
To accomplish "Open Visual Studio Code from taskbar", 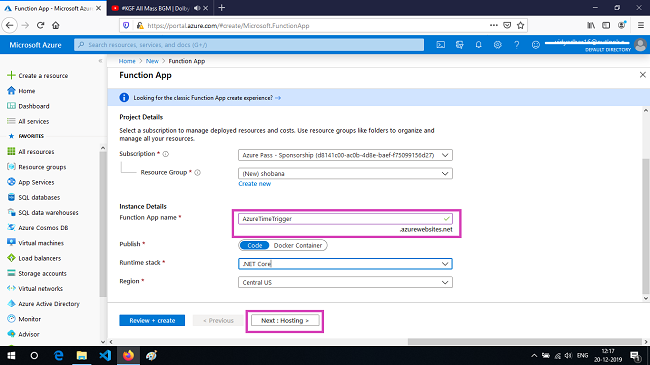I will tap(105, 356).
